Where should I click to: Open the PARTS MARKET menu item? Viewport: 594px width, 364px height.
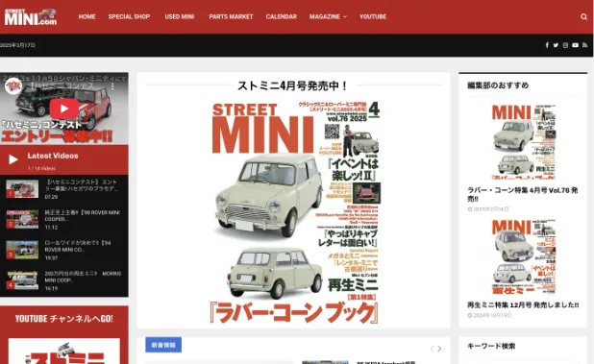click(x=231, y=16)
